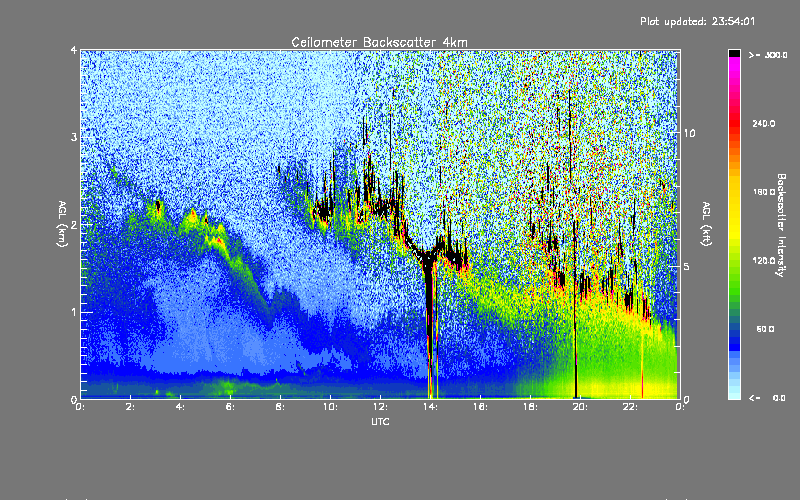800x500 pixels.
Task: Click the '10:' UTC tick label
Action: coord(330,407)
